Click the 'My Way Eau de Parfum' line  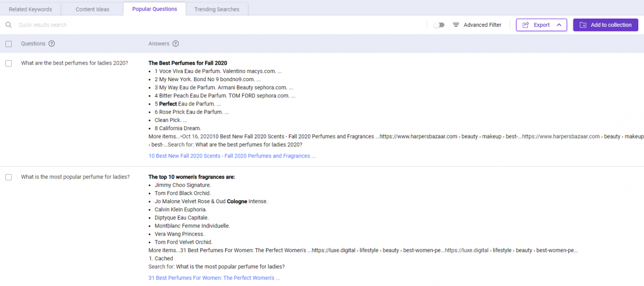coord(224,88)
